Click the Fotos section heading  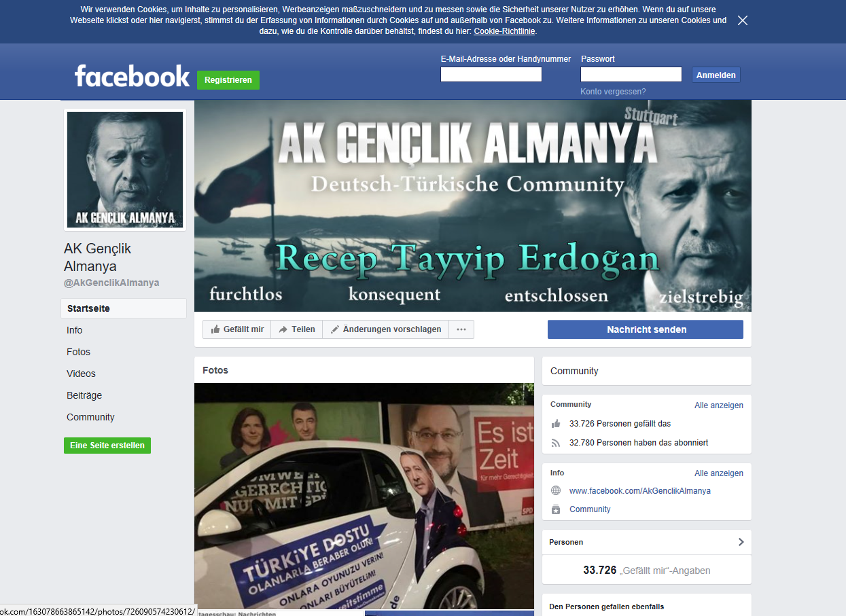(215, 370)
